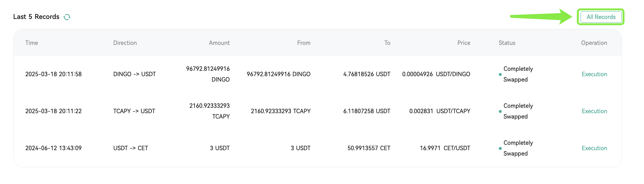The image size is (644, 184).
Task: Click green status dot in CET row
Action: coord(500,149)
